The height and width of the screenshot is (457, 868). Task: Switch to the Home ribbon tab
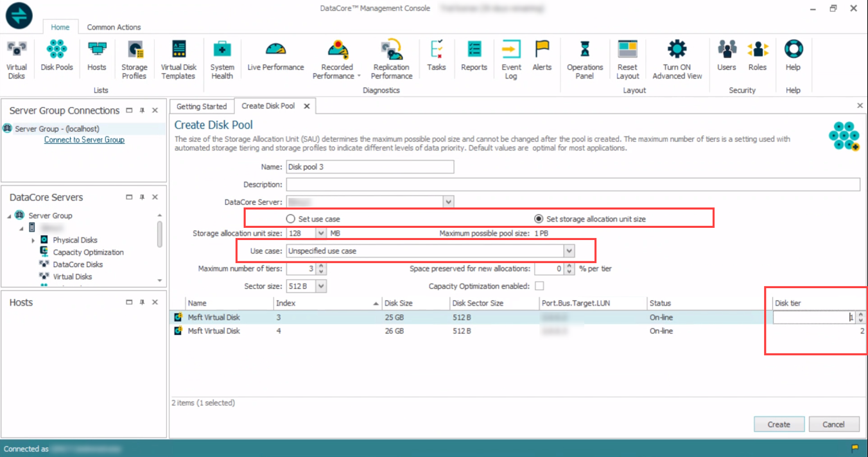60,27
